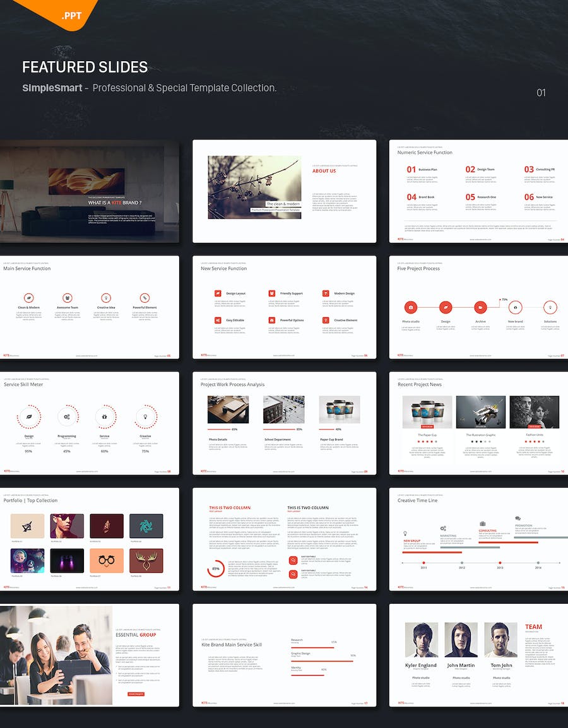Click the Clean & Modern leaf icon
The image size is (568, 728).
pyautogui.click(x=29, y=298)
